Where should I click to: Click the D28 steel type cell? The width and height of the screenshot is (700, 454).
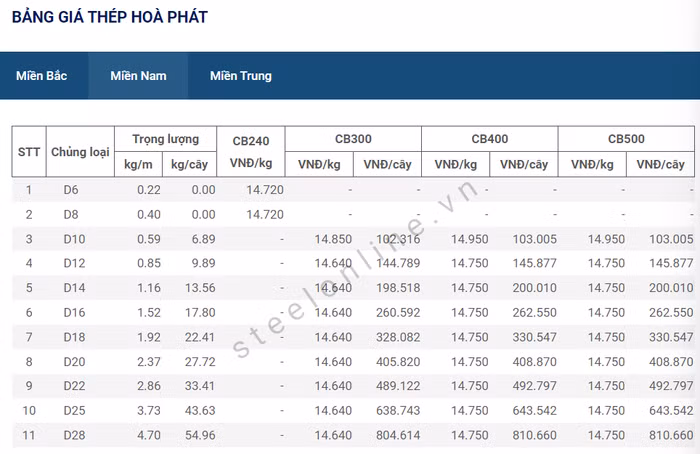coord(73,435)
